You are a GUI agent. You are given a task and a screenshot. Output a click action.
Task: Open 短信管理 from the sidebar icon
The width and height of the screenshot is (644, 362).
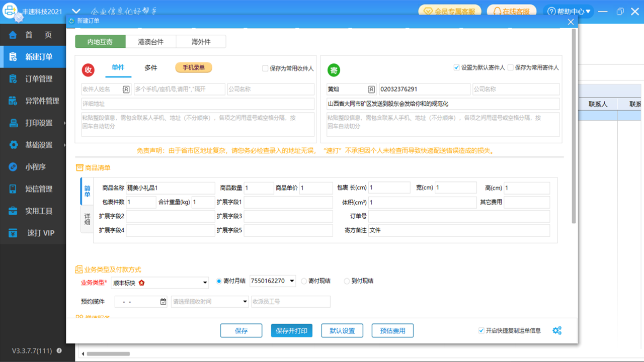click(x=12, y=189)
